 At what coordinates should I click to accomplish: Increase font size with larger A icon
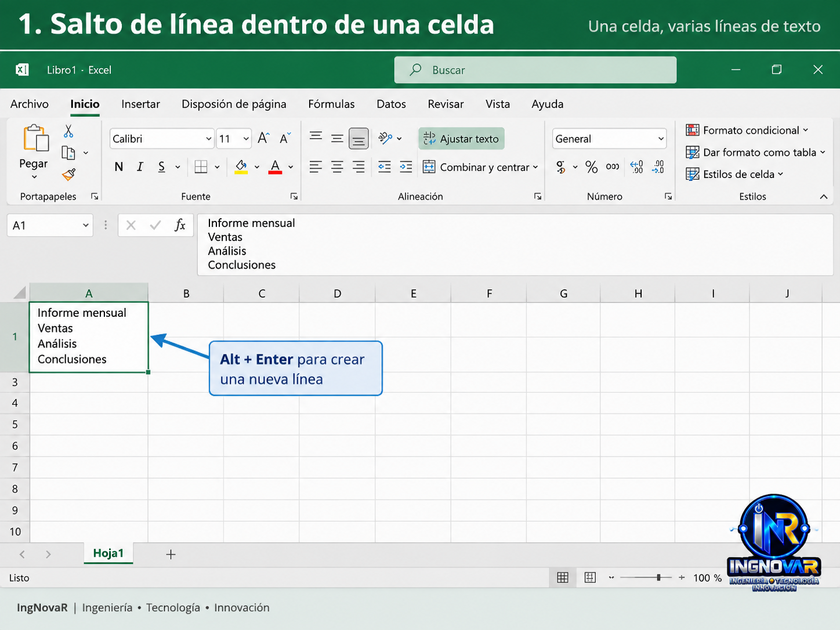pyautogui.click(x=263, y=138)
